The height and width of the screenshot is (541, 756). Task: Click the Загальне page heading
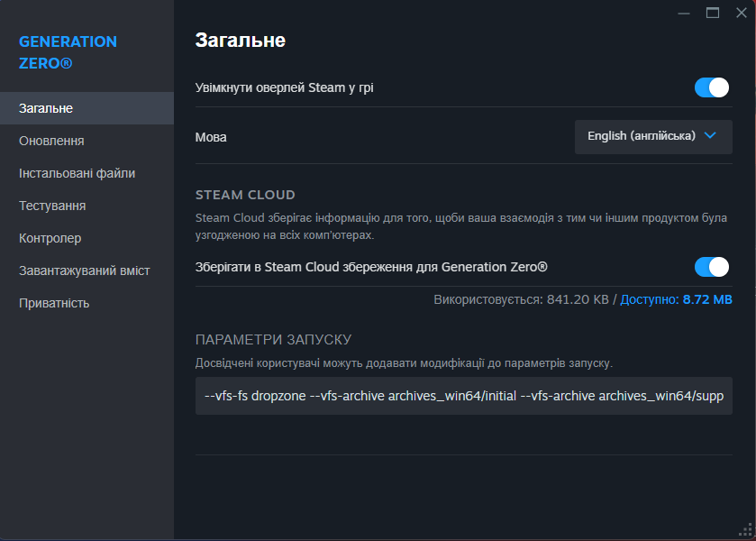240,41
